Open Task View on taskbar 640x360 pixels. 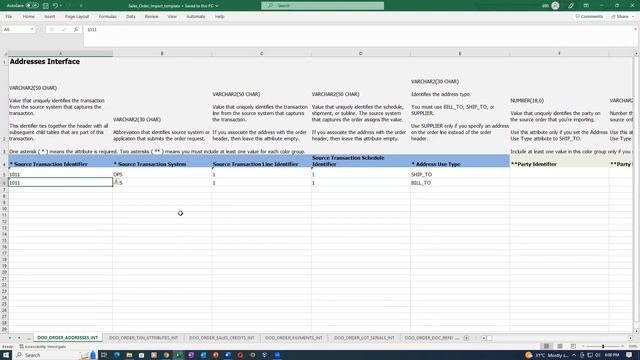(x=104, y=355)
